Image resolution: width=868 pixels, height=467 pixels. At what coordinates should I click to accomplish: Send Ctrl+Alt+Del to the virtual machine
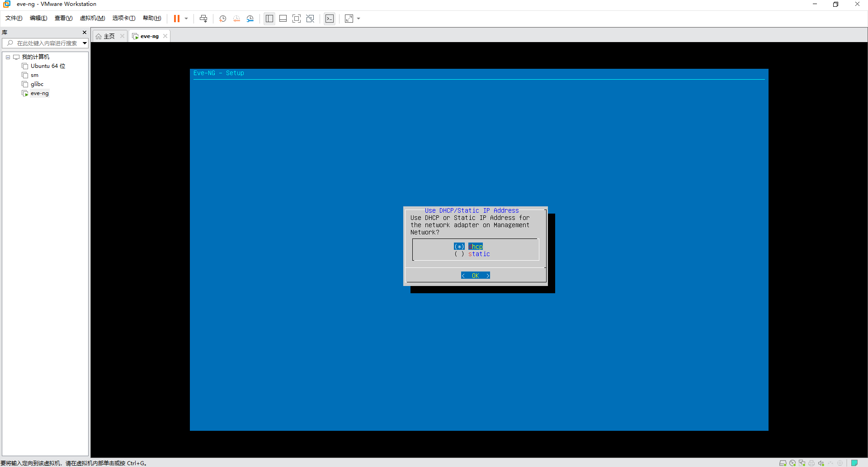pyautogui.click(x=203, y=19)
